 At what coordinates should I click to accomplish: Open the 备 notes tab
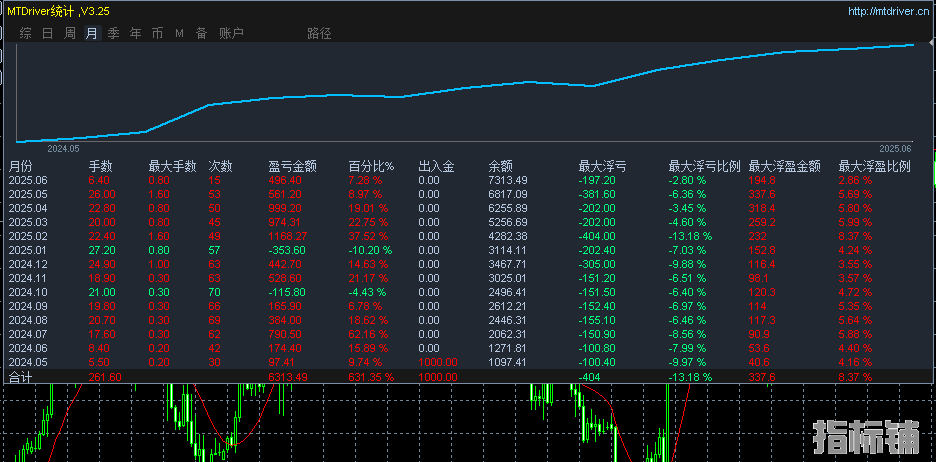pos(201,33)
